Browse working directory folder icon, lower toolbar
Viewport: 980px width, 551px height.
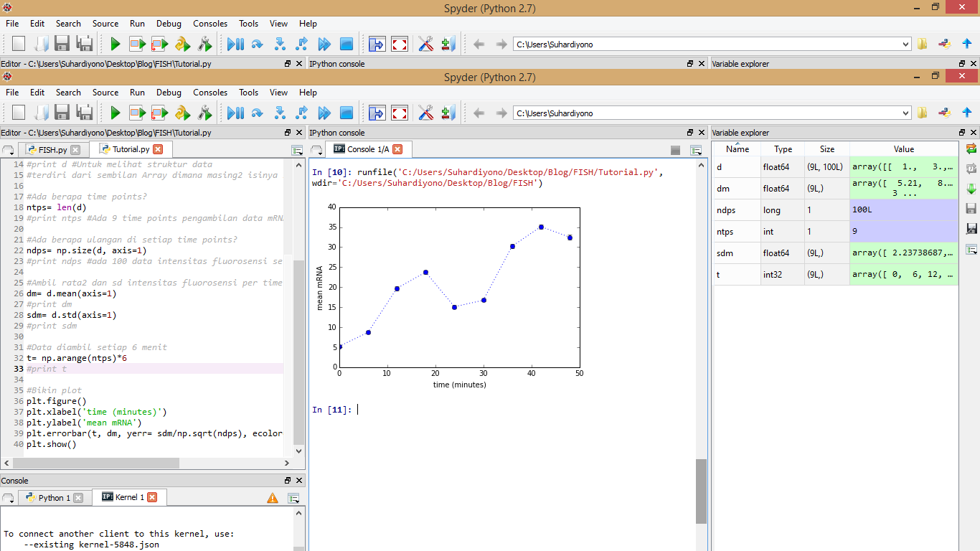(x=923, y=113)
